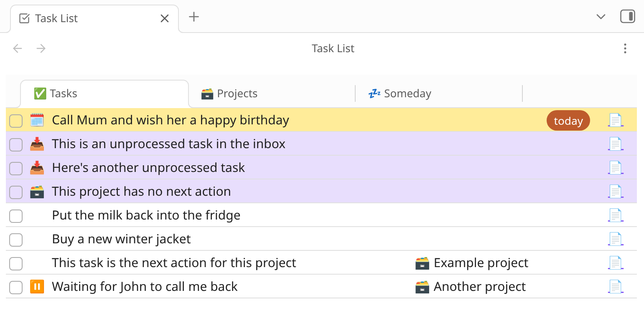
Task: Toggle the right sidebar panel icon
Action: (627, 17)
